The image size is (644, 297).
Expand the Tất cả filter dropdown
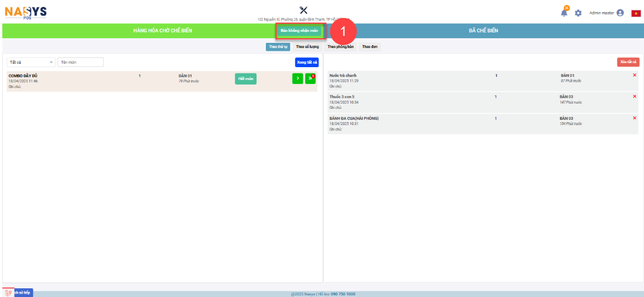pos(31,62)
